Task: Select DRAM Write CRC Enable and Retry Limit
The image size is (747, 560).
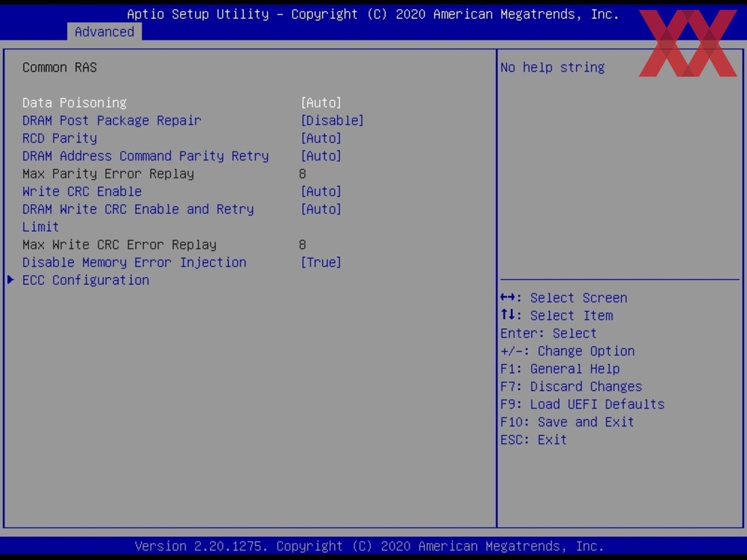Action: [138, 217]
